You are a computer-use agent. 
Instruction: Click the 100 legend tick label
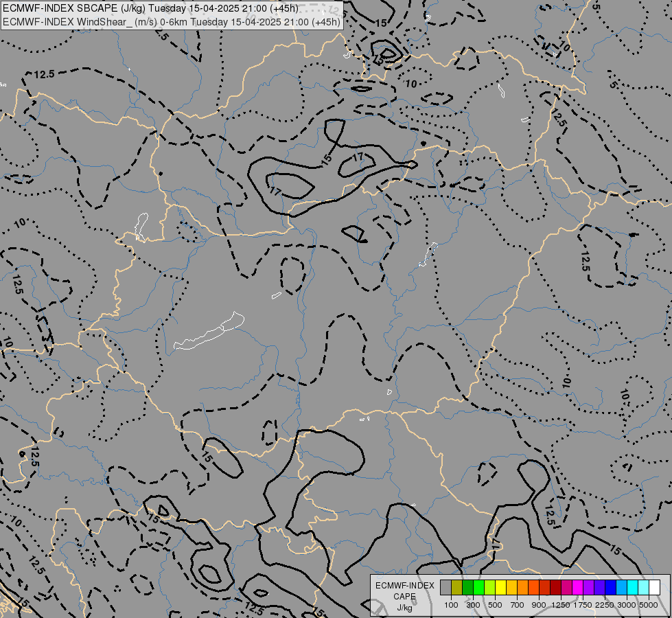coord(451,605)
